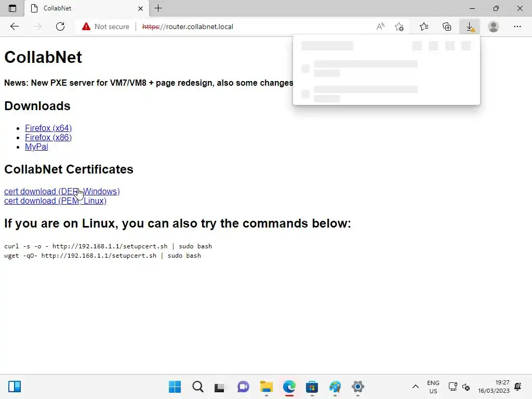Open the tab actions menu icon
Image resolution: width=532 pixels, height=399 pixels.
pos(12,8)
